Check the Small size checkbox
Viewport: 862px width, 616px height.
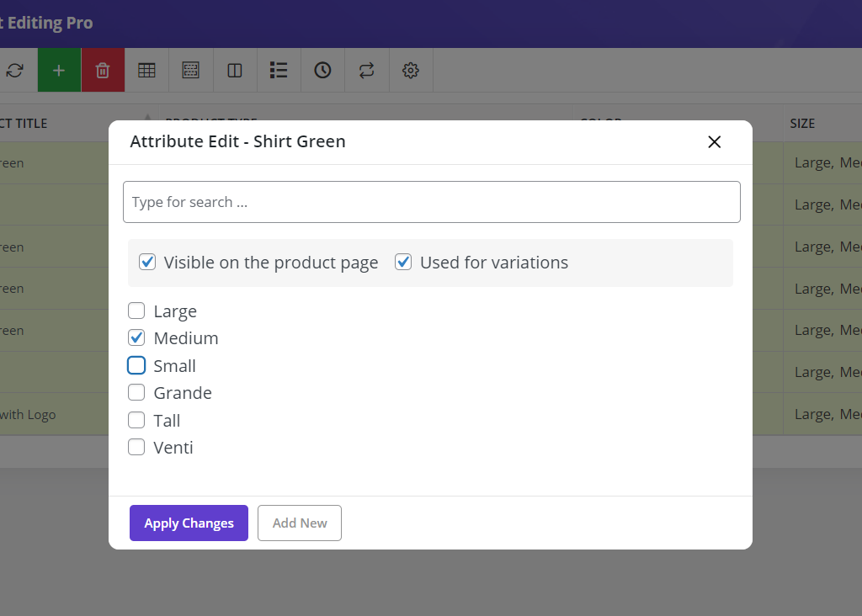tap(136, 366)
